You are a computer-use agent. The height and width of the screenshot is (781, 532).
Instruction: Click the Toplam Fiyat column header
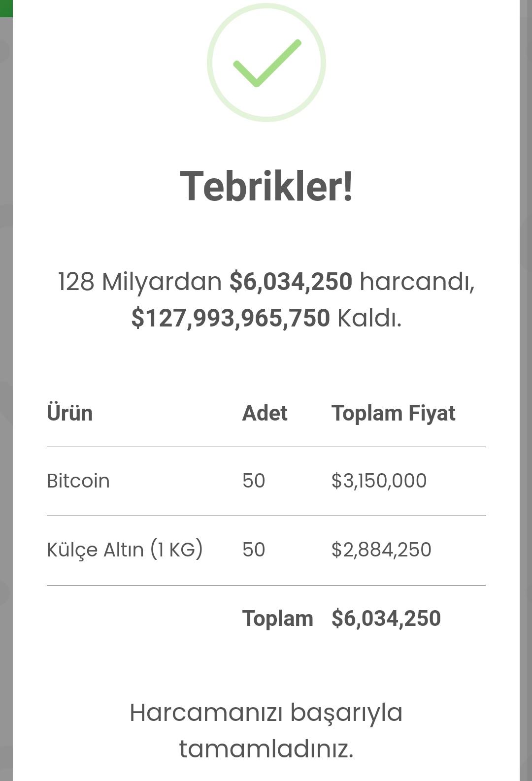pyautogui.click(x=393, y=413)
